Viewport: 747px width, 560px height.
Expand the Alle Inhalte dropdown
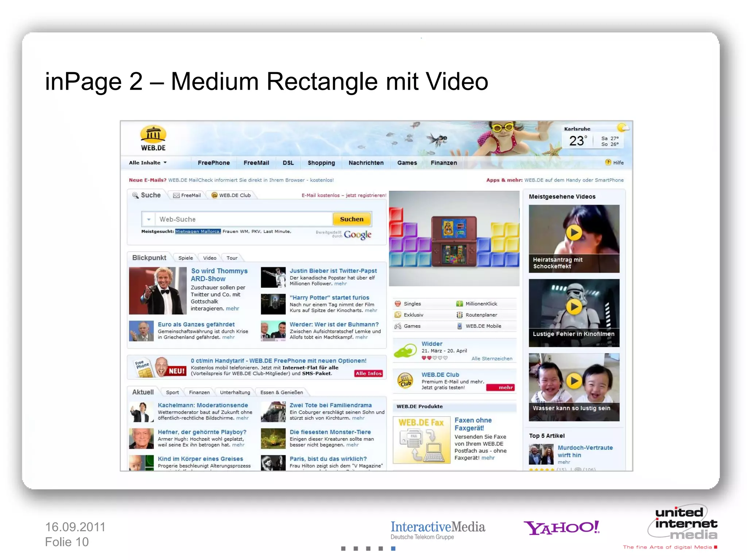(x=148, y=163)
